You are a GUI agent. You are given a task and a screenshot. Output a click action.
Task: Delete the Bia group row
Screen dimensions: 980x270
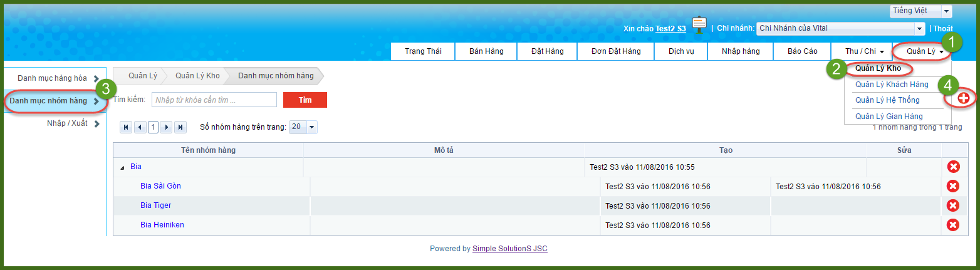(x=953, y=167)
